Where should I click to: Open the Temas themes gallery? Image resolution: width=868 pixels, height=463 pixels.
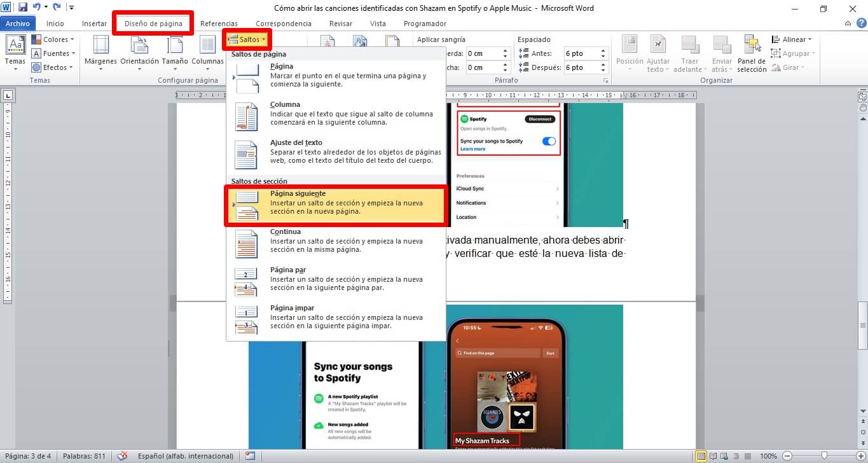tap(15, 53)
